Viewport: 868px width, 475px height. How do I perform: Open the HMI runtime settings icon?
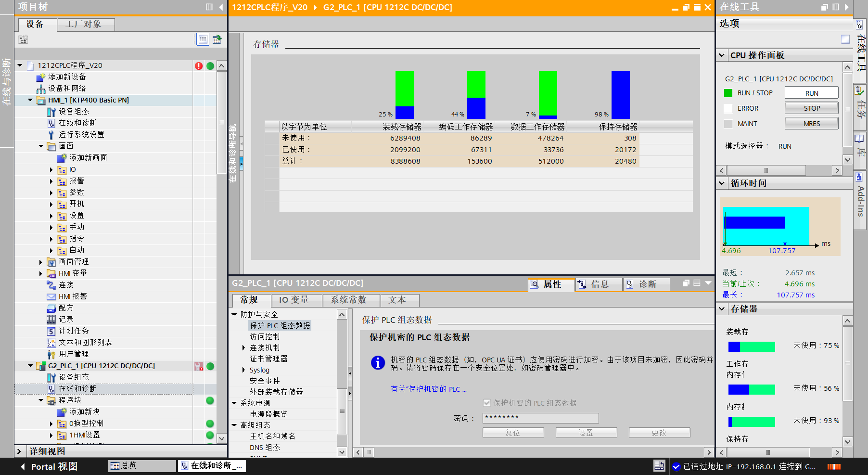pos(51,135)
